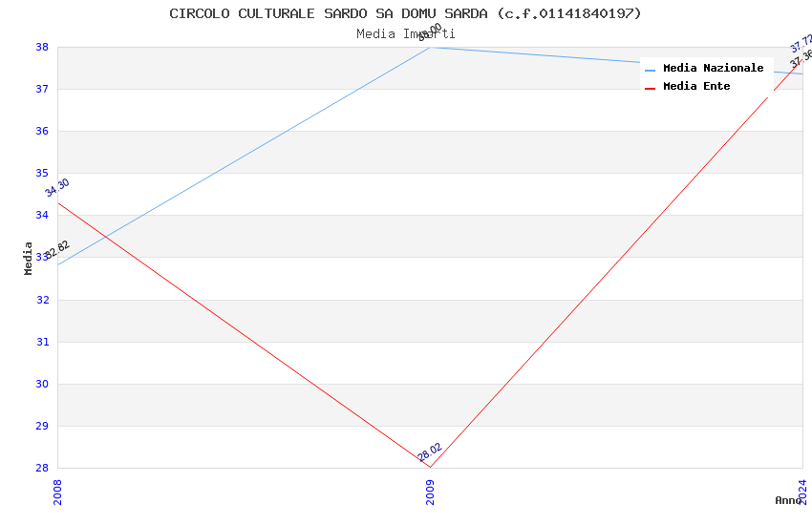Click the y-axis tick value 29

pyautogui.click(x=42, y=426)
